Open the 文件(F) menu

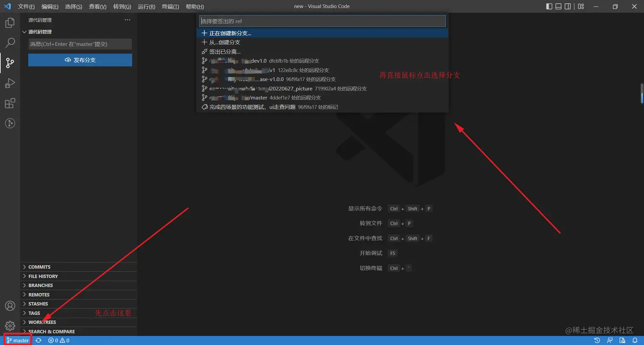pyautogui.click(x=26, y=6)
